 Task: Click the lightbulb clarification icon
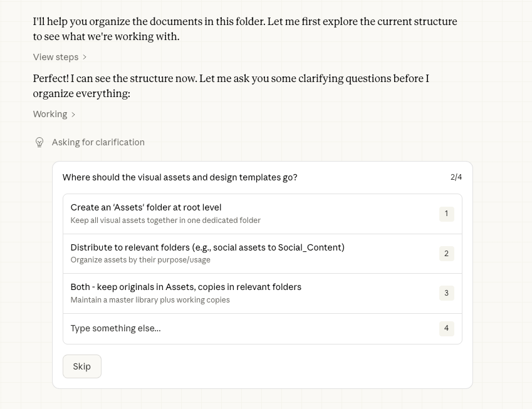coord(39,142)
